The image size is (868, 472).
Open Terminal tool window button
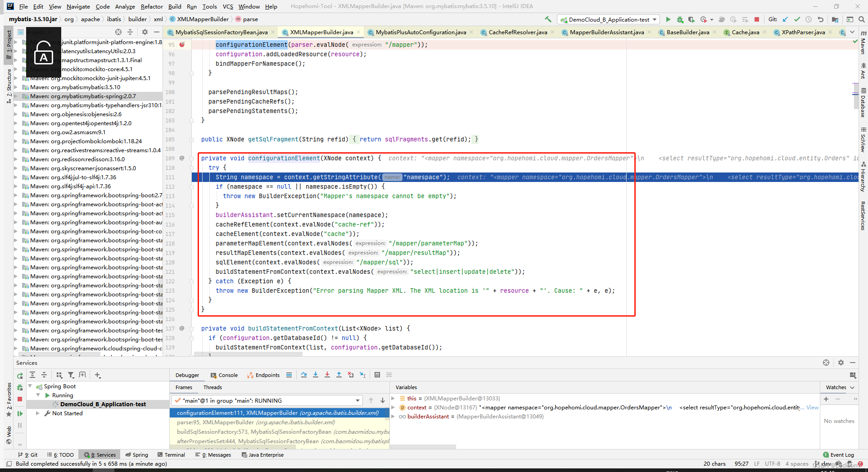171,455
